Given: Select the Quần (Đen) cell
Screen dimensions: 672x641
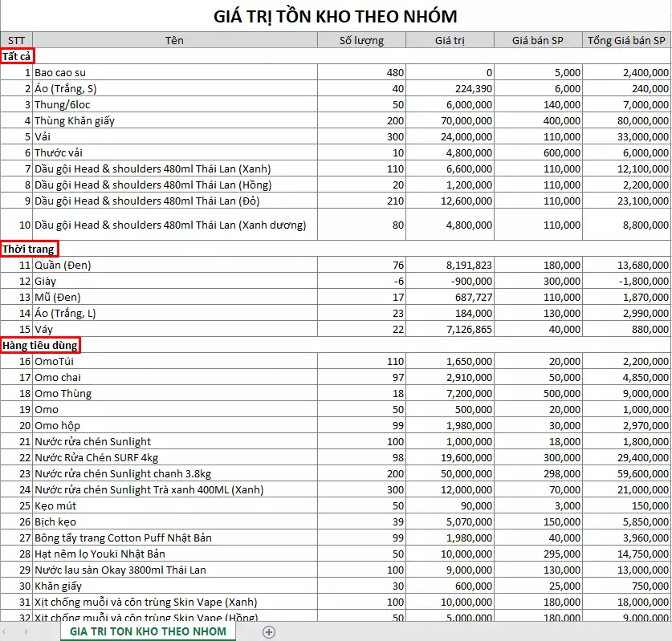Looking at the screenshot, I should (x=175, y=265).
